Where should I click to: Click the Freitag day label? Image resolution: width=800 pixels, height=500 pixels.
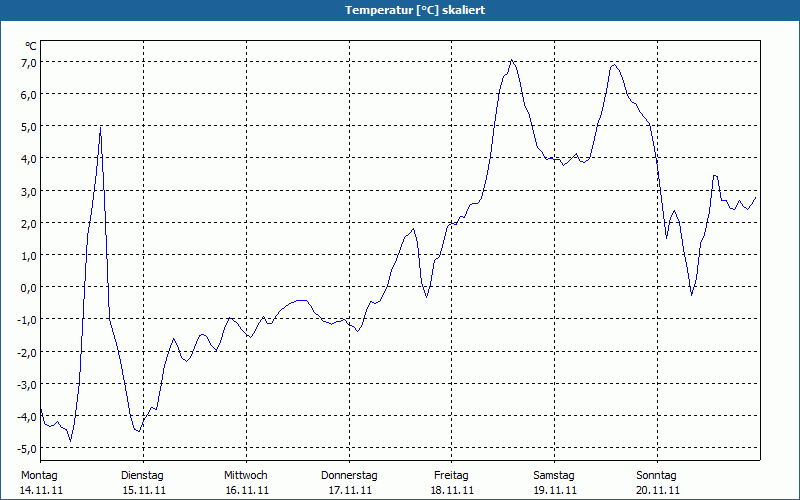coord(452,476)
